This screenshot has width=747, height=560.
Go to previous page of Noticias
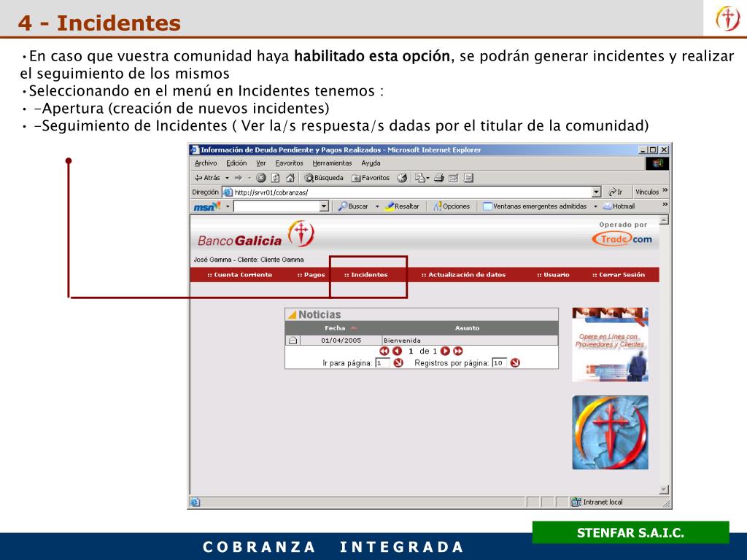coord(398,351)
